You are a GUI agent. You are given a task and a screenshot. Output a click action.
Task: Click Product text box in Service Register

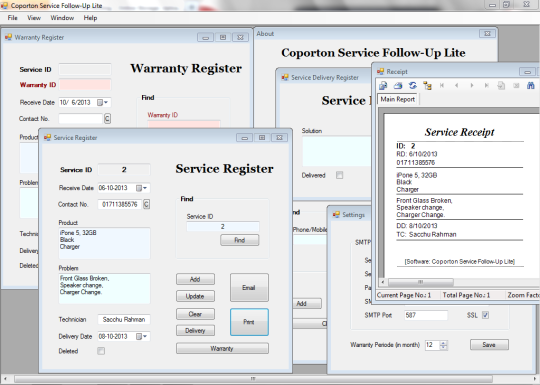[104, 243]
